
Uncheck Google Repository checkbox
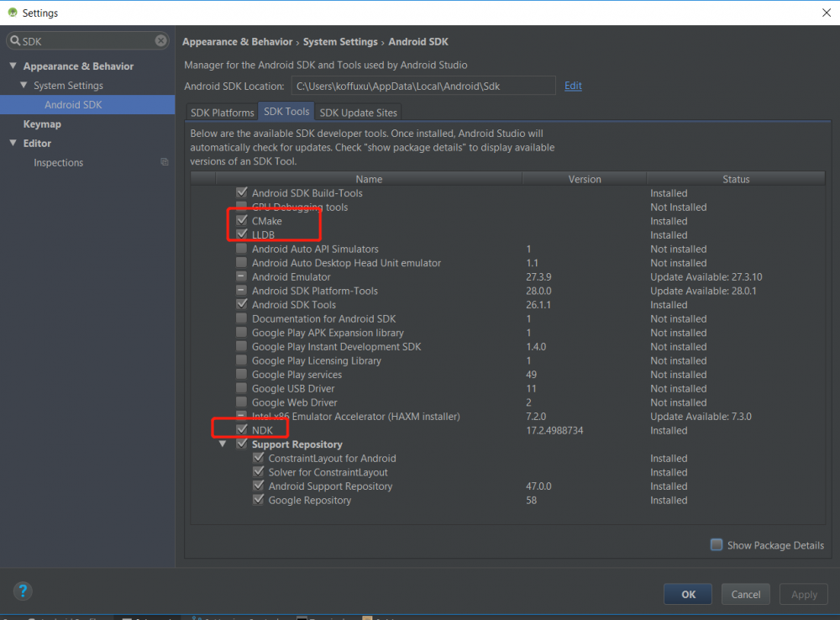pos(258,499)
